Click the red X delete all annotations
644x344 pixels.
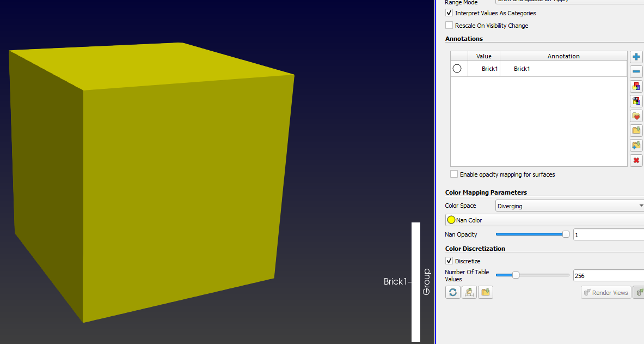point(636,160)
